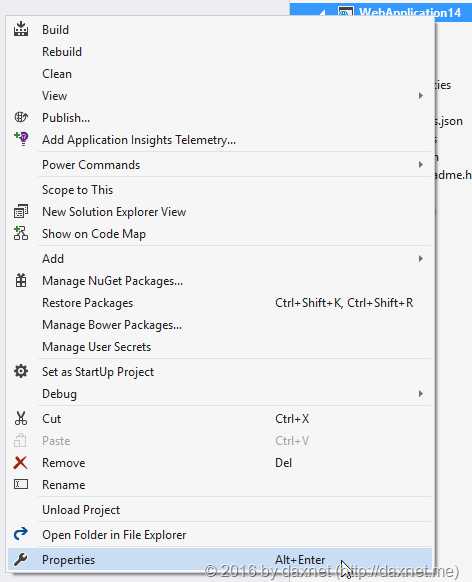Click the Manage NuGet Packages icon
Screen dimensions: 472x582
click(x=21, y=281)
